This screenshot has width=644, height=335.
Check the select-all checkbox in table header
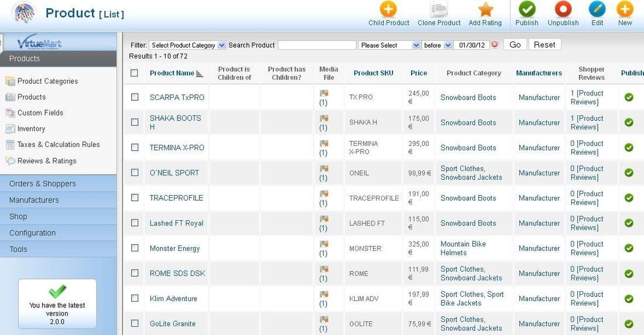[134, 73]
